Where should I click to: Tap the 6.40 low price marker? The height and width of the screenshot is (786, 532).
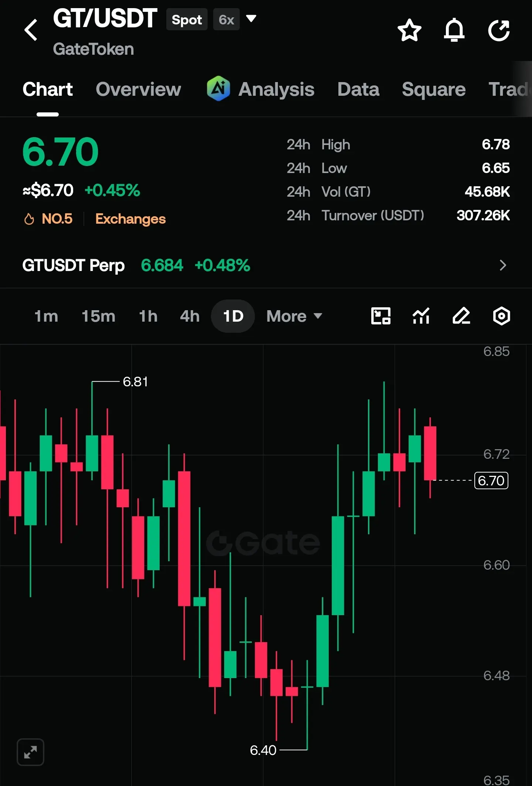[263, 750]
